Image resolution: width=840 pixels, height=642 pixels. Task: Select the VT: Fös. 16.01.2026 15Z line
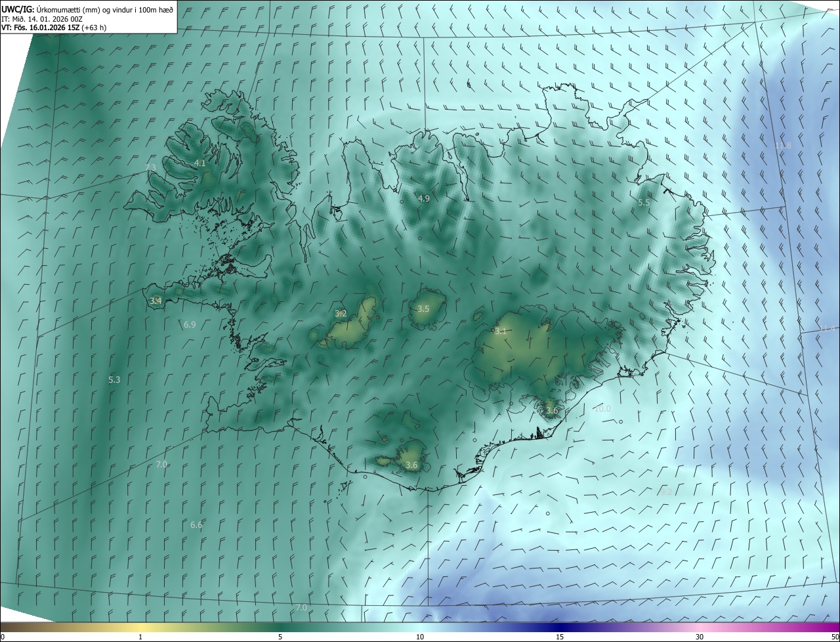54,28
